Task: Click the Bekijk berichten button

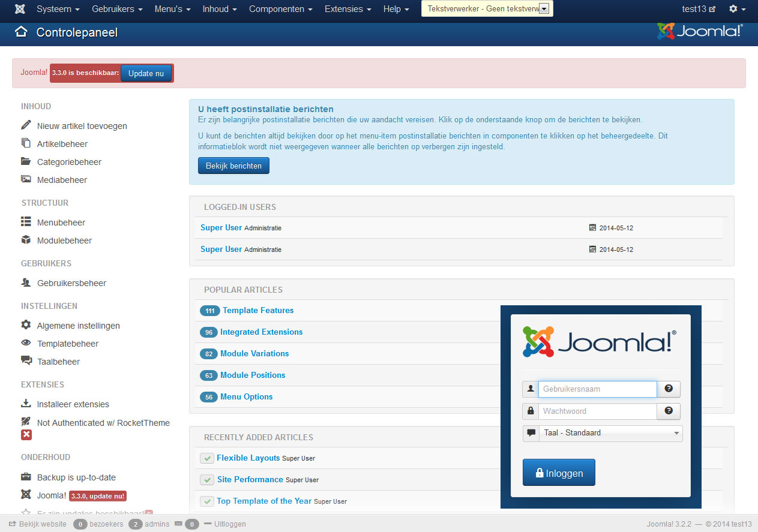Action: (233, 166)
